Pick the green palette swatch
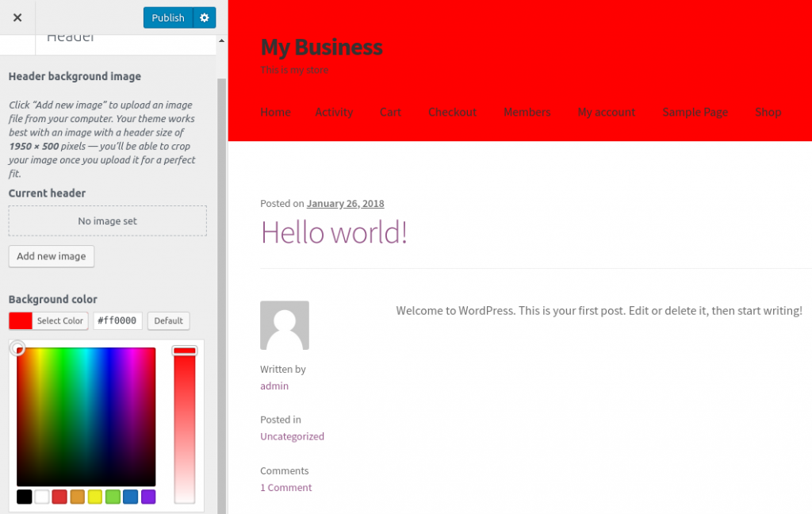The height and width of the screenshot is (514, 812). click(113, 497)
